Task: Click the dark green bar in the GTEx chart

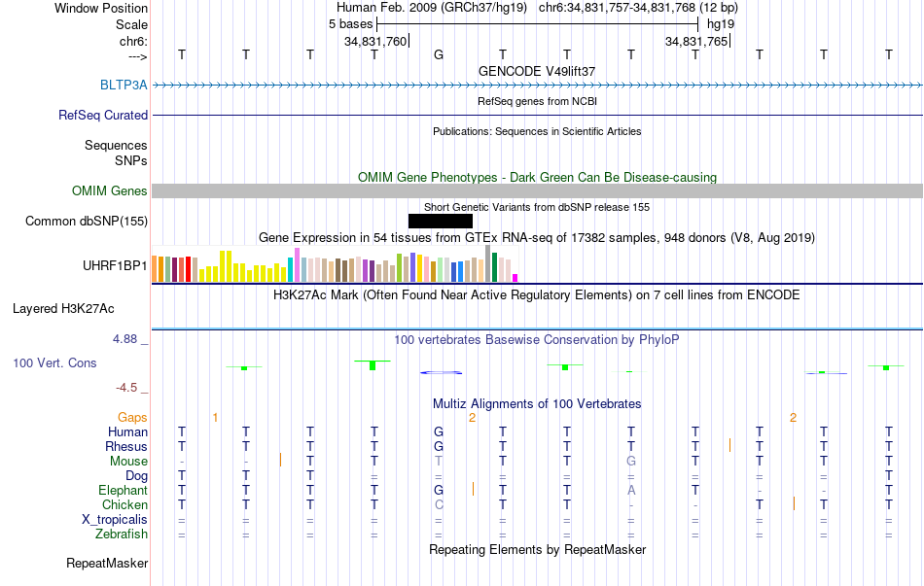Action: click(x=494, y=267)
